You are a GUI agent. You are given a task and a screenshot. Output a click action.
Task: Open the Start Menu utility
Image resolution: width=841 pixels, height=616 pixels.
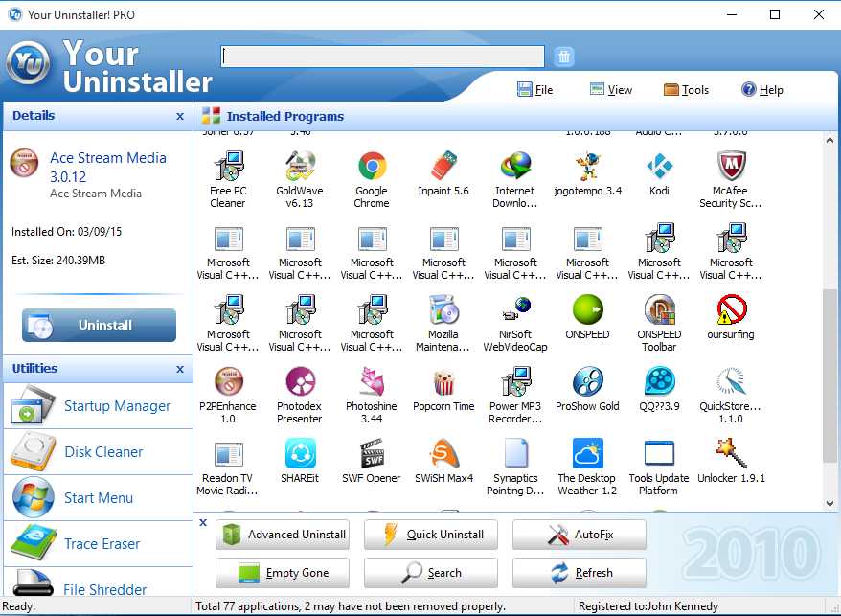click(x=98, y=498)
